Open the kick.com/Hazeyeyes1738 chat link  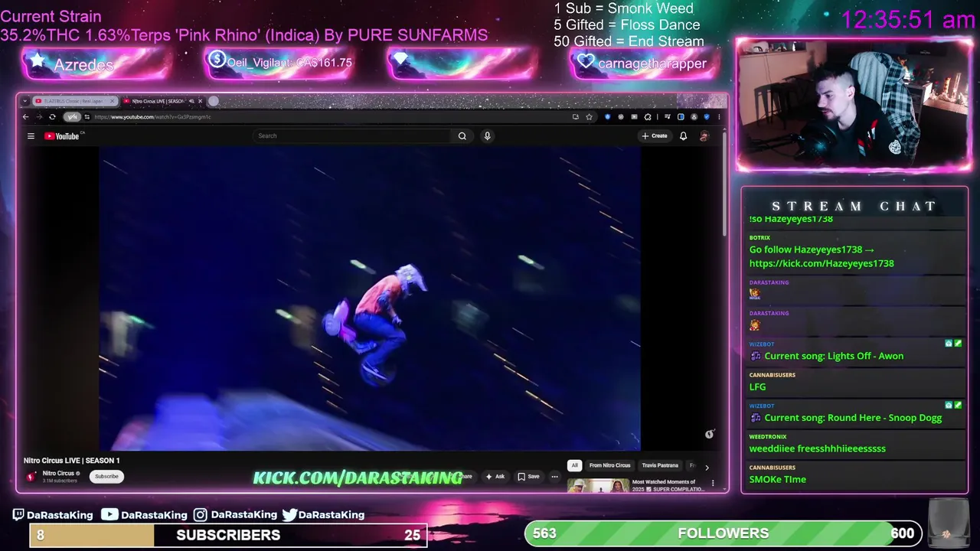tap(822, 263)
